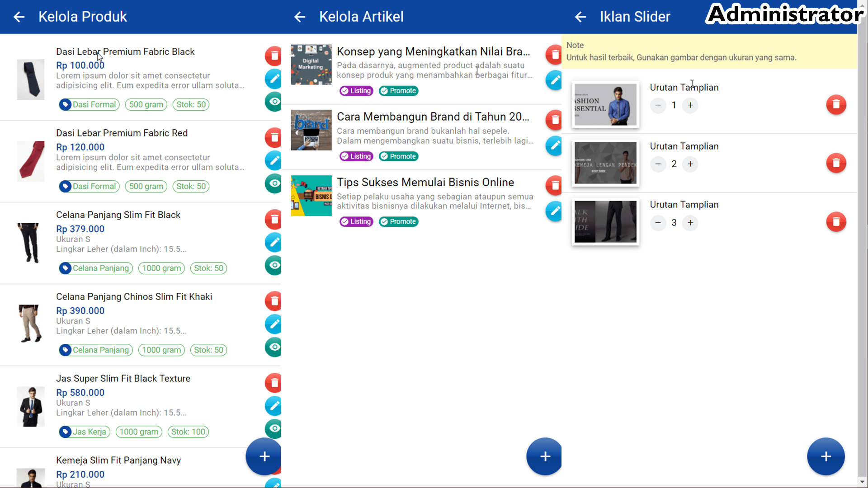Increase display order of the first slider image
This screenshot has width=868, height=488.
[690, 105]
